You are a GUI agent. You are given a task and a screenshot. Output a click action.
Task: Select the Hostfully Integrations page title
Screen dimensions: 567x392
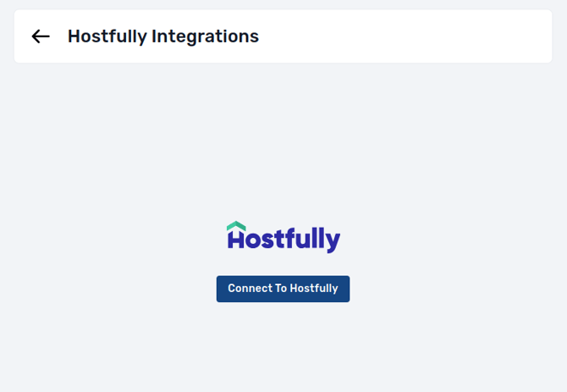(x=163, y=36)
